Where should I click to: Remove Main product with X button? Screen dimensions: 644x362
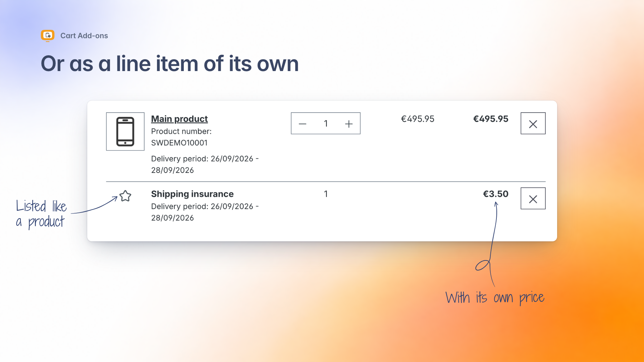(533, 123)
